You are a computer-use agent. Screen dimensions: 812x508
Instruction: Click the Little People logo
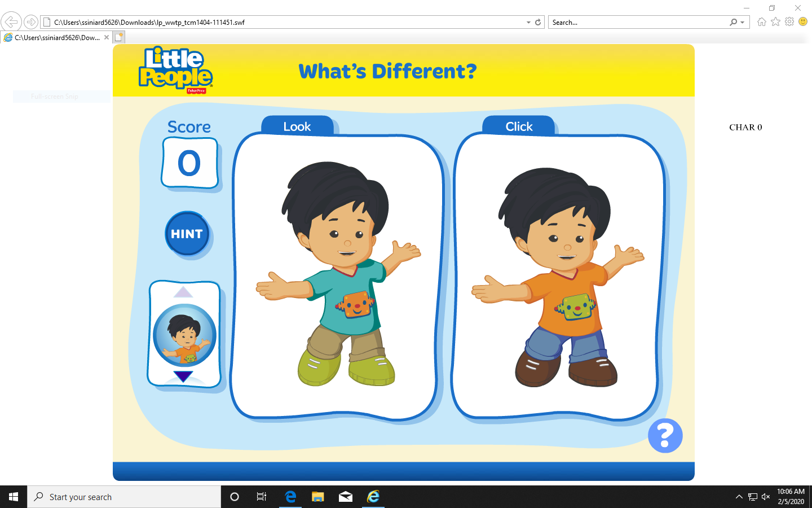tap(175, 70)
